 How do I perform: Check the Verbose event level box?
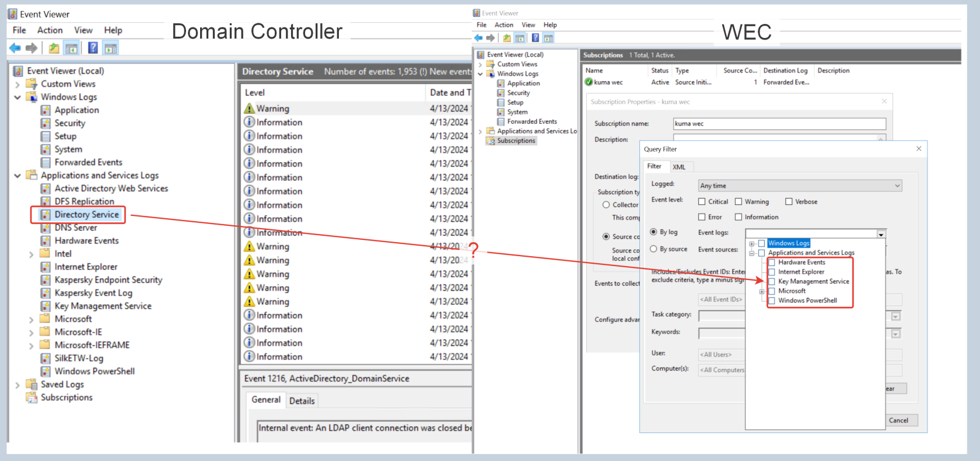point(789,201)
